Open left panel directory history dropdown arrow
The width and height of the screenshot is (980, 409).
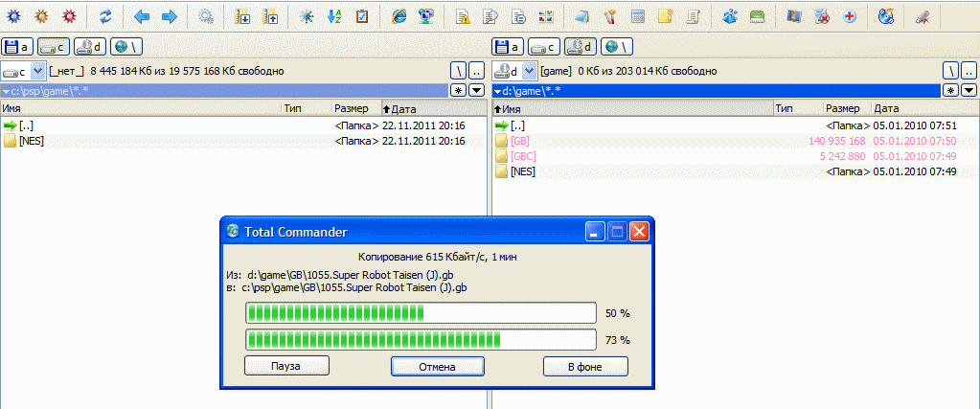click(x=477, y=91)
